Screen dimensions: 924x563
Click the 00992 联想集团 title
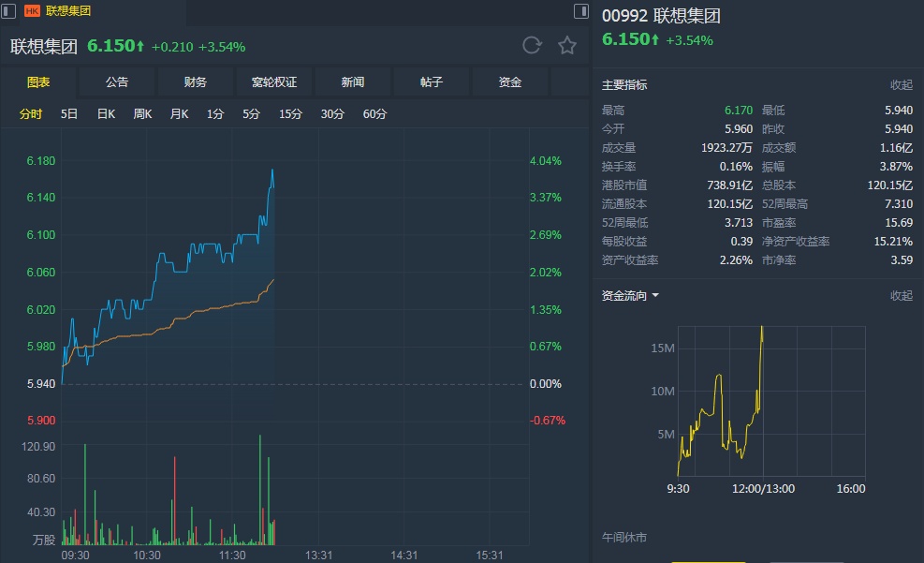pos(661,16)
